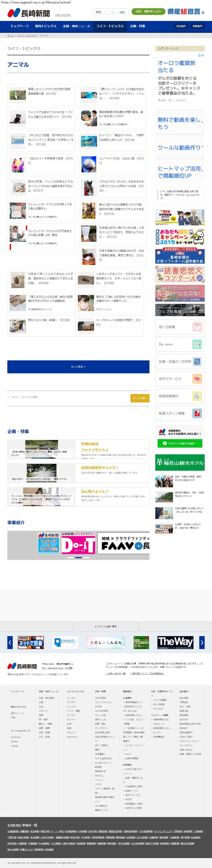
Task: Open 鴨川シーワールド article
Action: point(112,95)
